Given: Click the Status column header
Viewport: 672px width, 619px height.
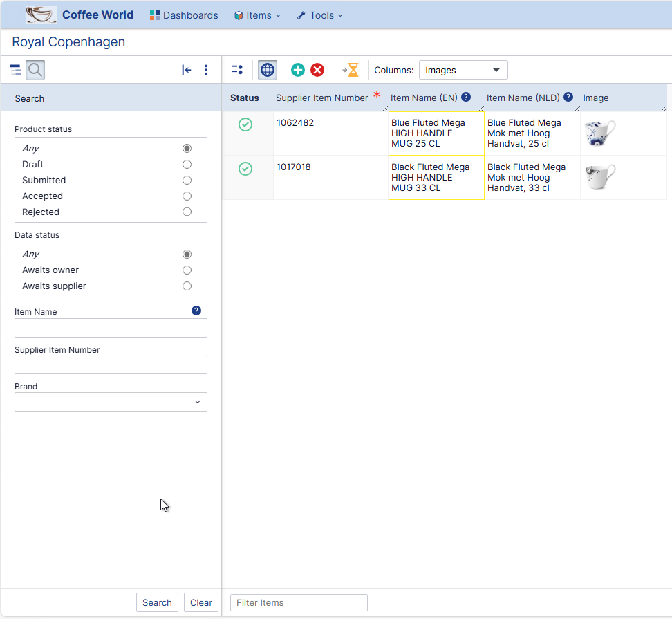Looking at the screenshot, I should tap(244, 98).
